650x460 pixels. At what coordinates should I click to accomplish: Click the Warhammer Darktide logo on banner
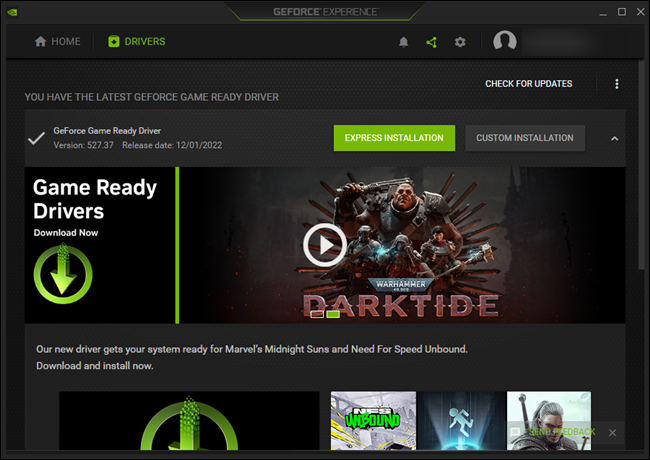401,300
